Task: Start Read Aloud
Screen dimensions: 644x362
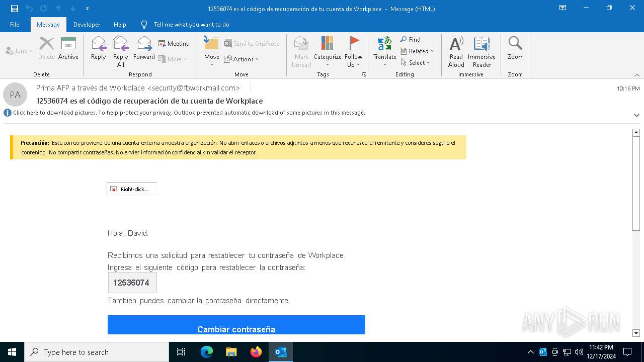Action: coord(456,52)
